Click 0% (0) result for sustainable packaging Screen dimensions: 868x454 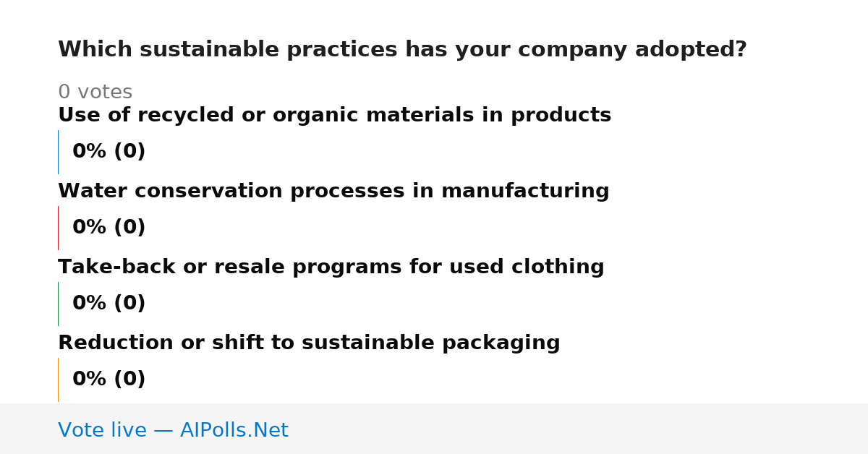(x=109, y=380)
